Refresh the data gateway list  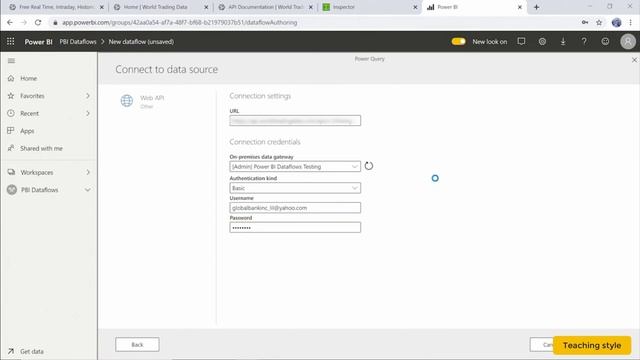[x=369, y=166]
